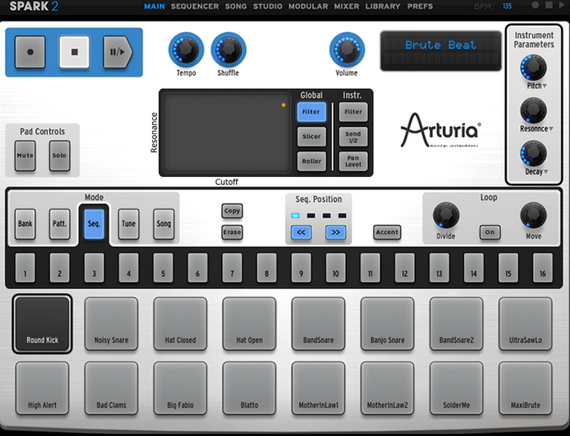
Task: Toggle the Mute pad control
Action: [25, 156]
